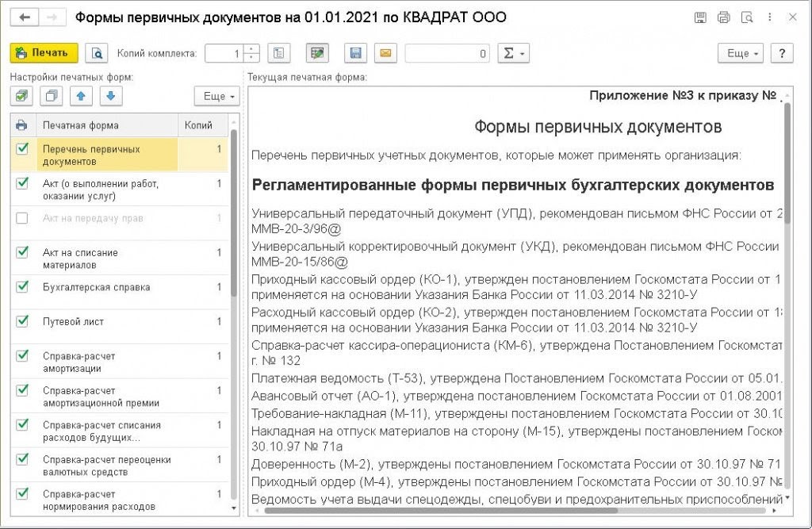This screenshot has width=812, height=529.
Task: Click the save to disk icon in toolbar
Action: 355,53
